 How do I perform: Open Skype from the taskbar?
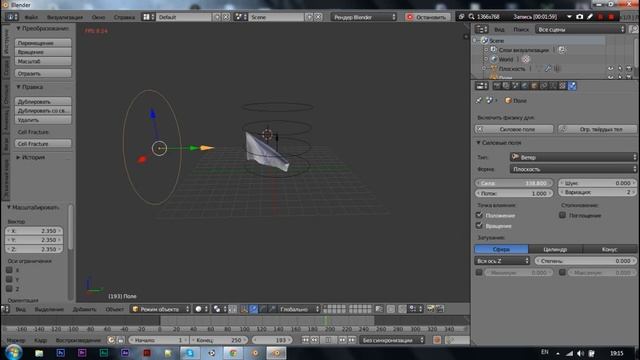(x=190, y=353)
